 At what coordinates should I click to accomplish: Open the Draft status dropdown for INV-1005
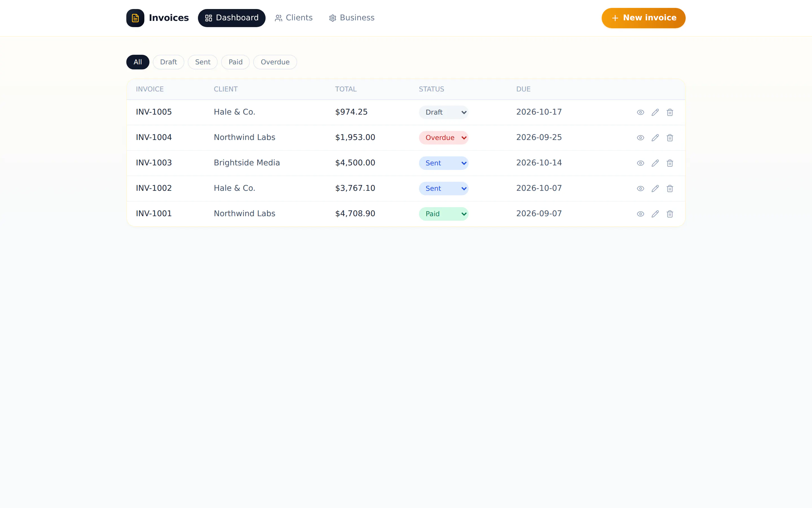pos(443,112)
